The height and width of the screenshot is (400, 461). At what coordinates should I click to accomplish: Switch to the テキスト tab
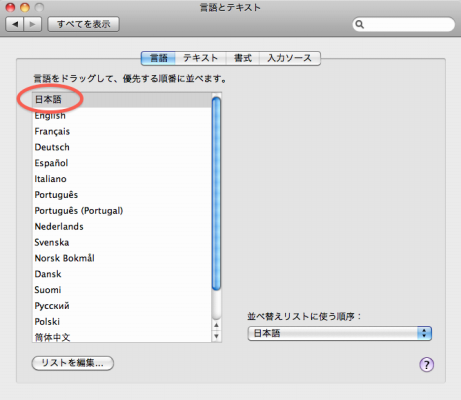200,58
